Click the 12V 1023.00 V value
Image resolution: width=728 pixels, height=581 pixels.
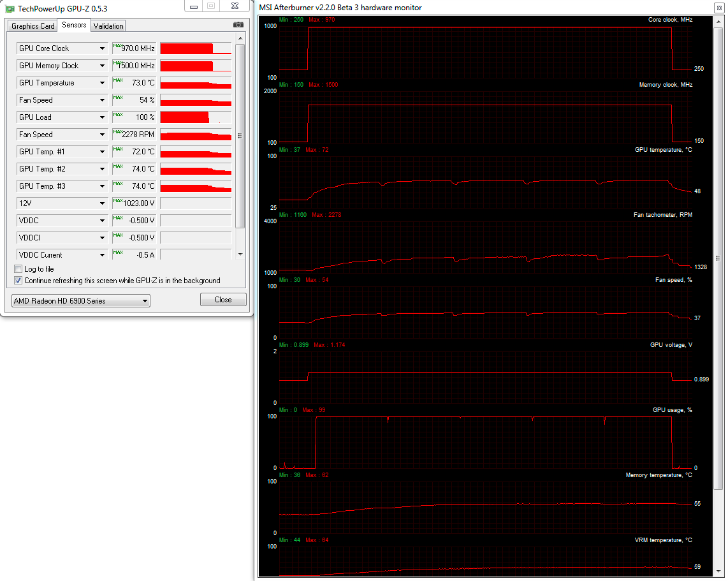point(134,203)
